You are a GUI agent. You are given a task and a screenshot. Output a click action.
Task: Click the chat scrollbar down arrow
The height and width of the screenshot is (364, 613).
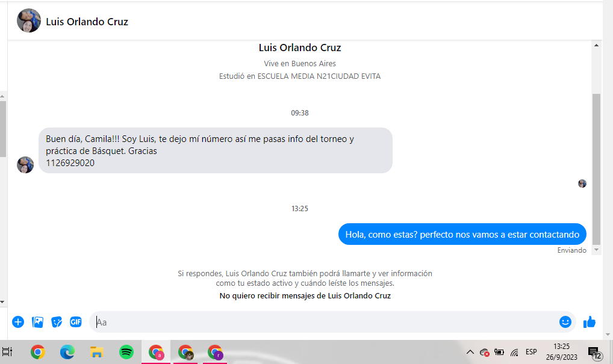(597, 250)
